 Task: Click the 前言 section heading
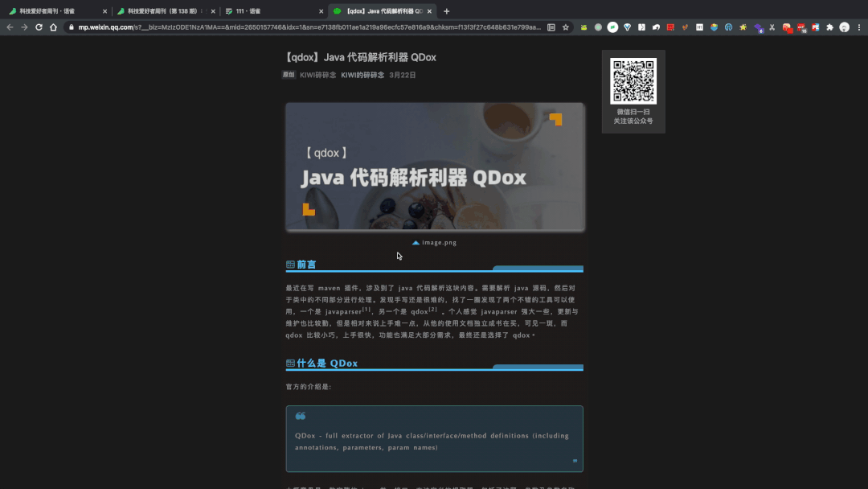tap(306, 265)
